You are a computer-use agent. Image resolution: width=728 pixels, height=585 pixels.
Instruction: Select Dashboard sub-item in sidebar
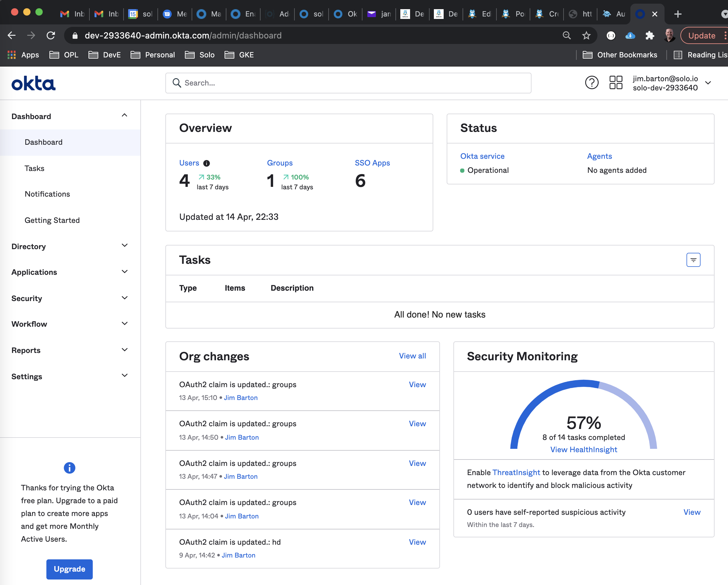coord(70,142)
